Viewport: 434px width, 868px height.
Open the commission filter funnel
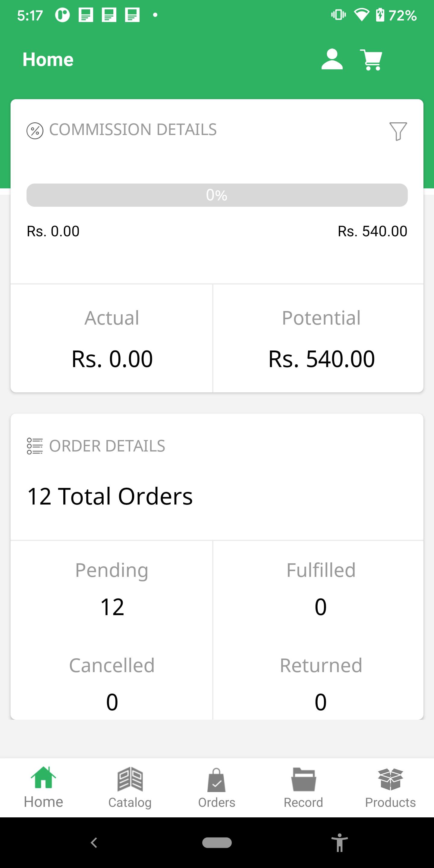(398, 131)
